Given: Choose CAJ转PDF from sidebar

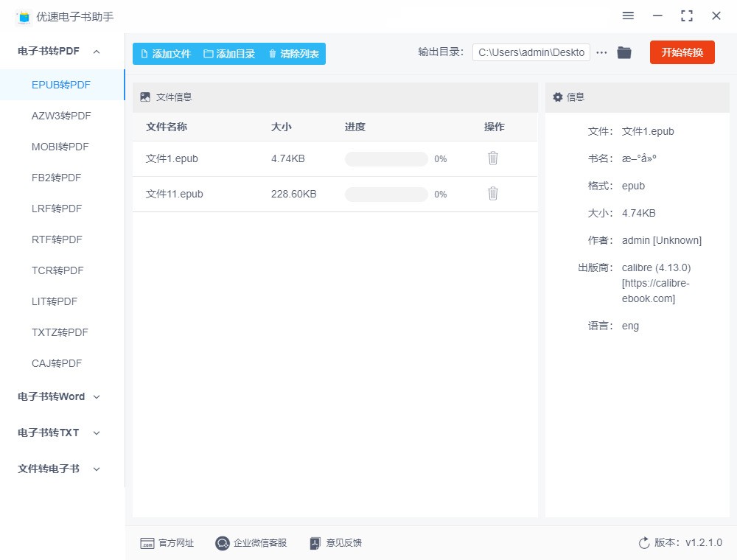Looking at the screenshot, I should tap(57, 363).
